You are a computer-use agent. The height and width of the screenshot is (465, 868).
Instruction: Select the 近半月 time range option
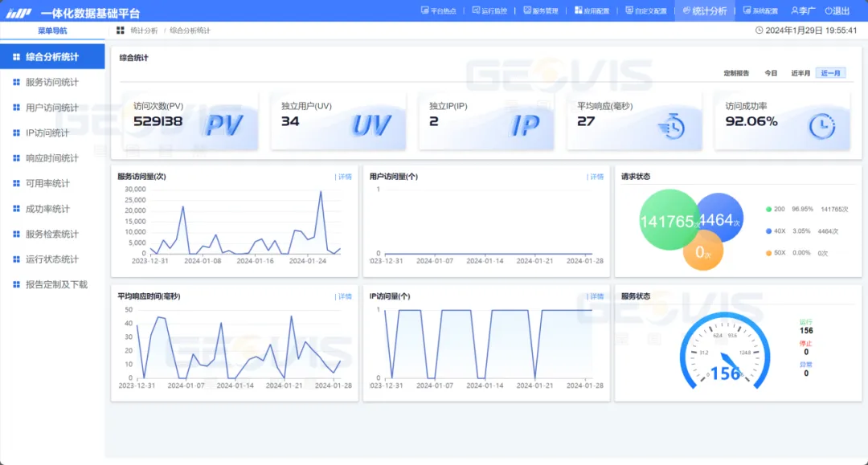pos(800,73)
